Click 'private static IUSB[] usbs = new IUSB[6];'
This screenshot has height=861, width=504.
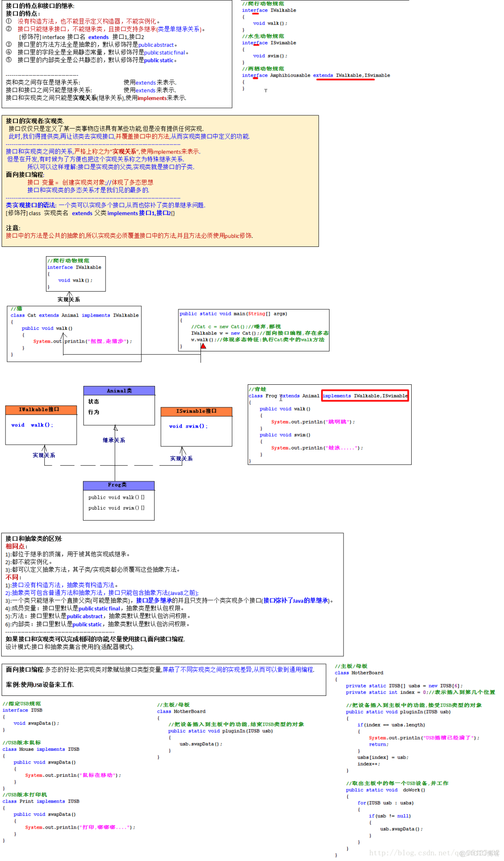click(x=404, y=686)
